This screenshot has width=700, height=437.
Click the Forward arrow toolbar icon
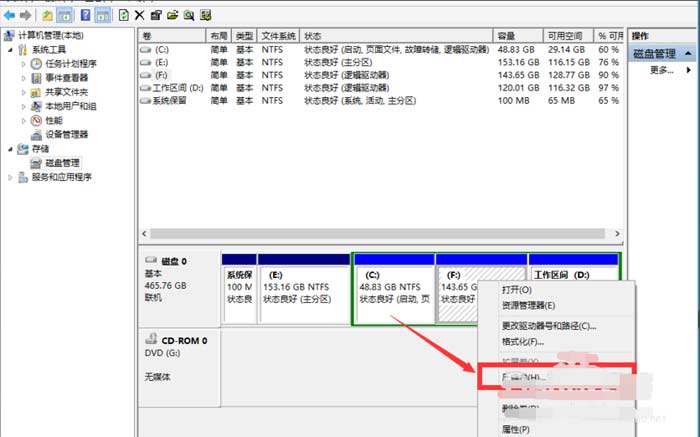click(25, 16)
